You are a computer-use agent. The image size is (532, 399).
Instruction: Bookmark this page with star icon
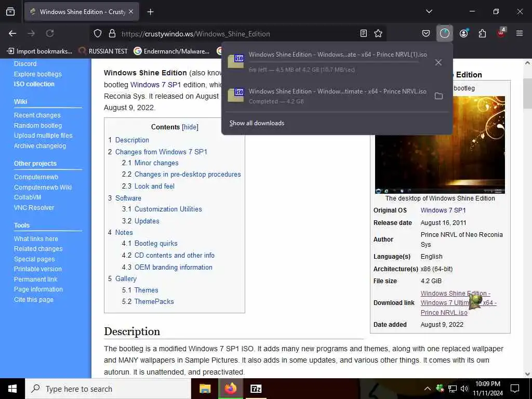(x=378, y=33)
